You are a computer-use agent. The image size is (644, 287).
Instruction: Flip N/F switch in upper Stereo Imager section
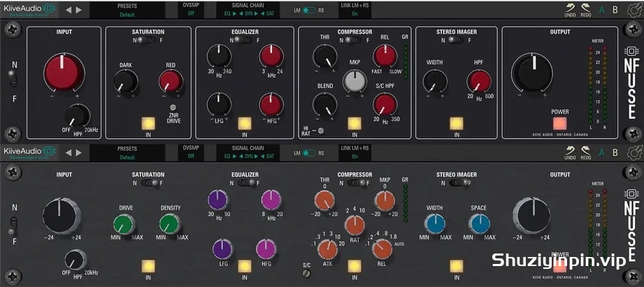pos(455,41)
